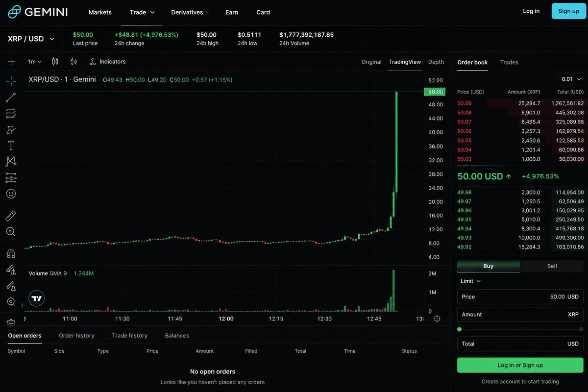Click the 49.98 bid price row
The width and height of the screenshot is (588, 392).
520,193
